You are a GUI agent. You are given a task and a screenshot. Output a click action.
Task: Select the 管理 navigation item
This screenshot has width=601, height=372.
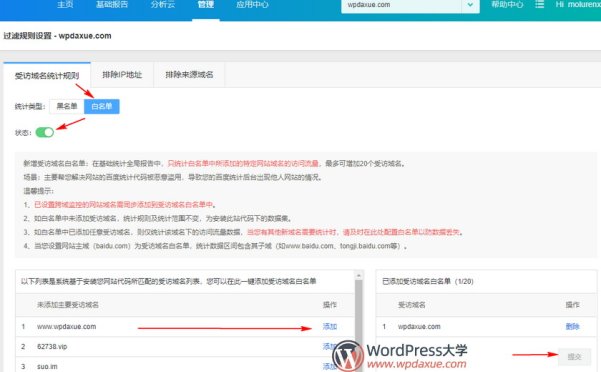coord(206,5)
